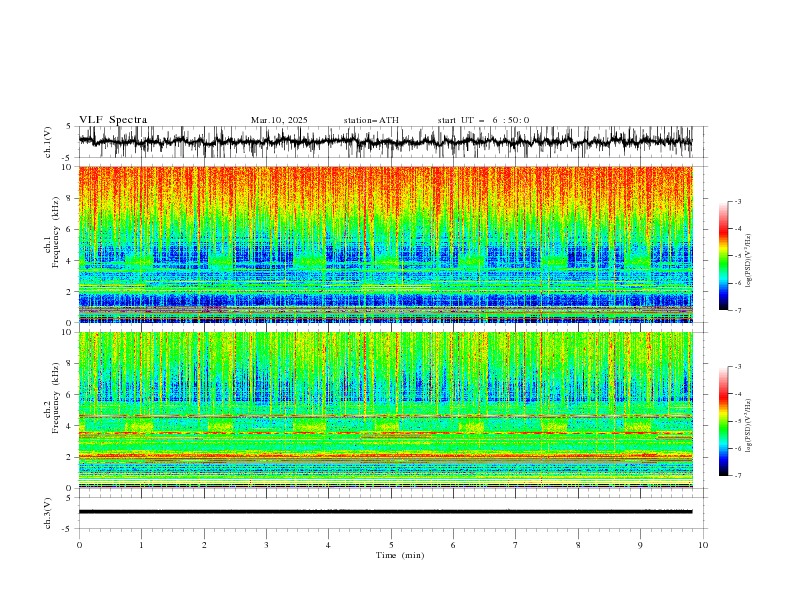
Task: Click the ch.1 colorbar 'log(PSD)(V²/Hz)' label
Action: click(749, 261)
